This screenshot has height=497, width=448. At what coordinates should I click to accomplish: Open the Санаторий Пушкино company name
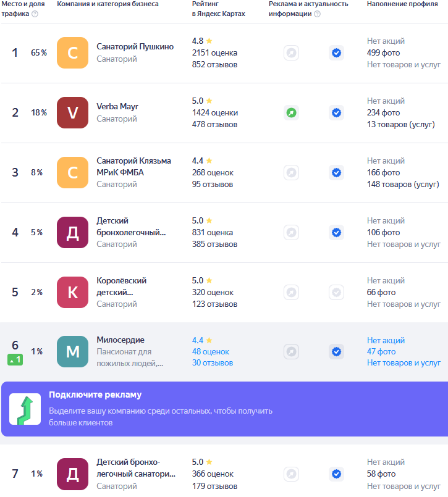pos(135,47)
